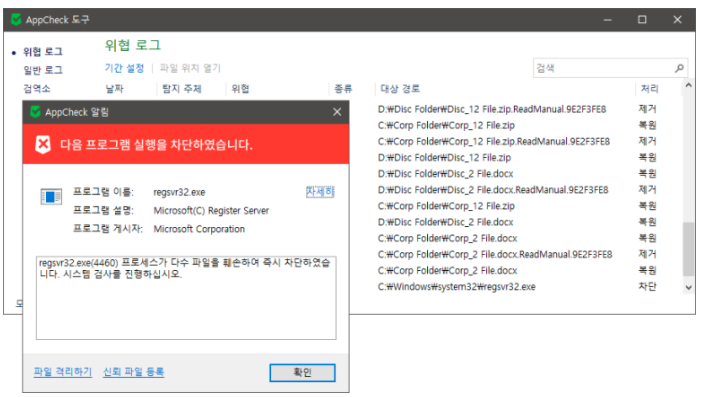Switch to 일반 로그 in sidebar
This screenshot has width=707, height=397.
tap(43, 70)
